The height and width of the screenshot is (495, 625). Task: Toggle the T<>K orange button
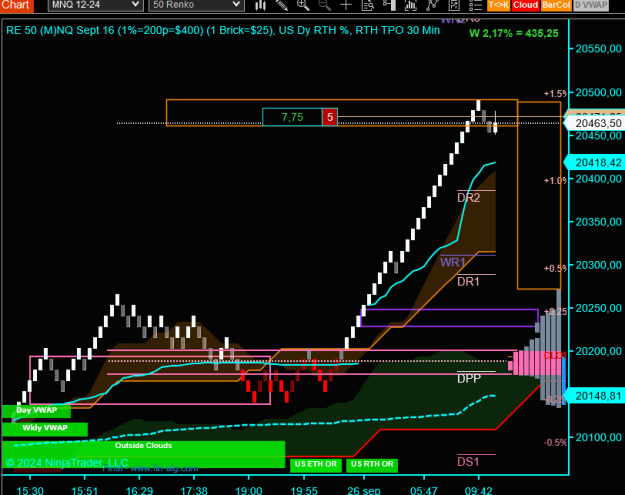[x=498, y=5]
